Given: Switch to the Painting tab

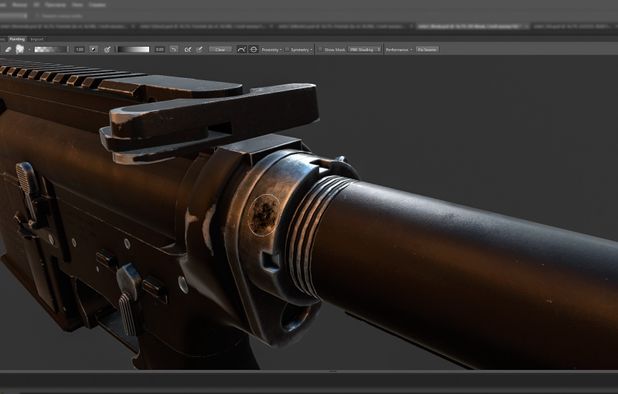Looking at the screenshot, I should 17,39.
